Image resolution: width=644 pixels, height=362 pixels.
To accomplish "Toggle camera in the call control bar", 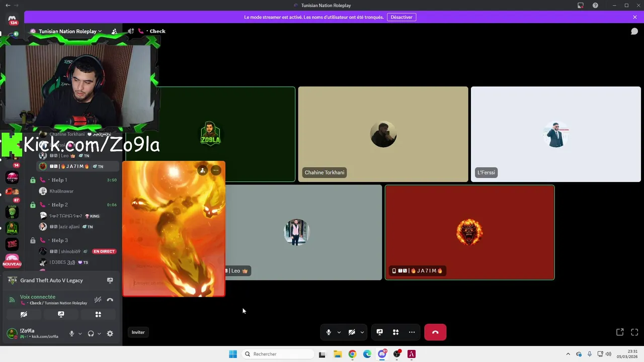I will coord(352,332).
